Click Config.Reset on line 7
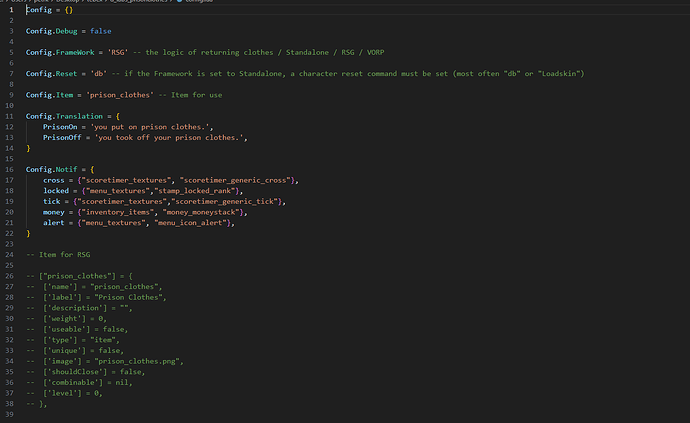 51,74
